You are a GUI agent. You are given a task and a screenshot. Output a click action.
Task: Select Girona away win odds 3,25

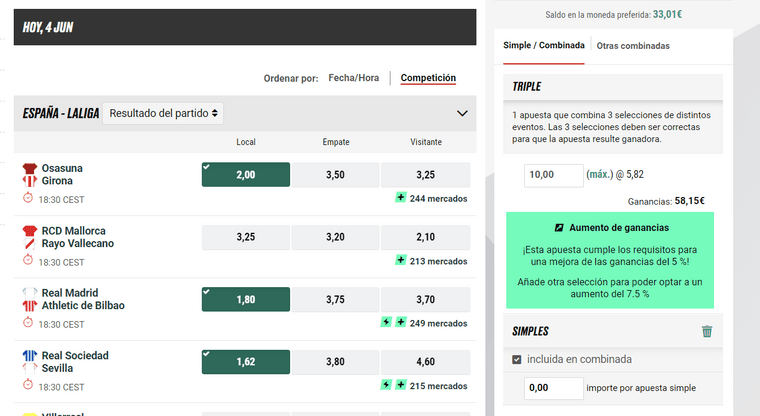(426, 175)
